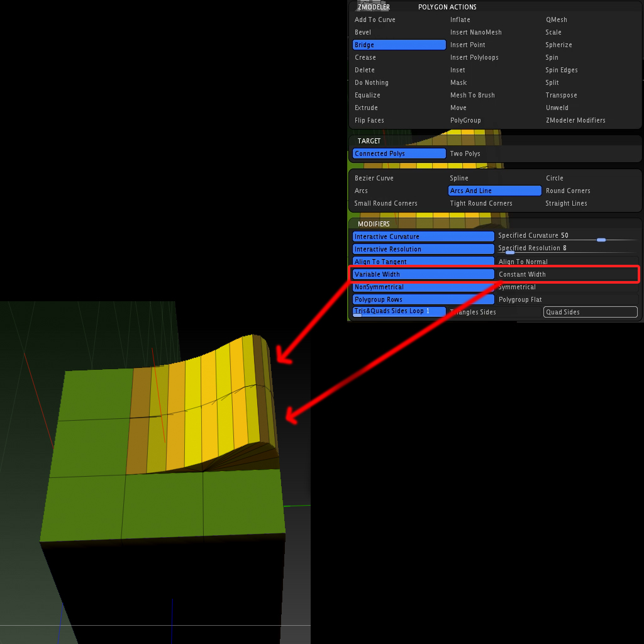Image resolution: width=644 pixels, height=644 pixels.
Task: Select the Inset polygon action
Action: tap(458, 70)
